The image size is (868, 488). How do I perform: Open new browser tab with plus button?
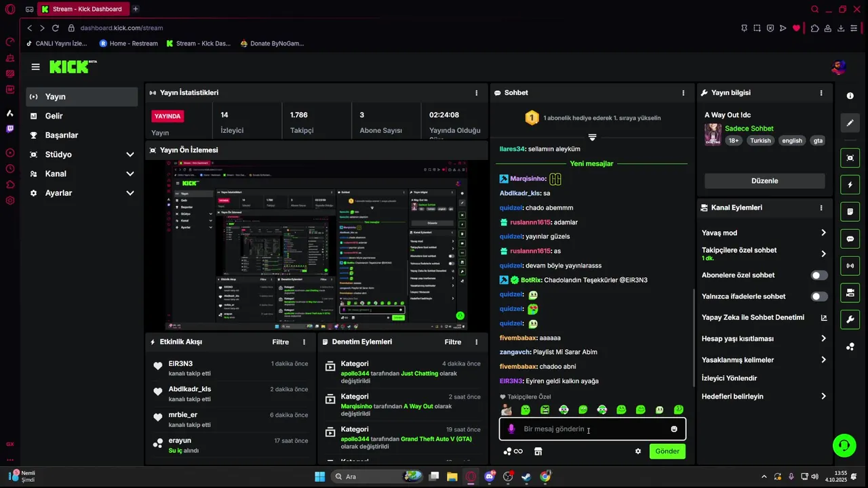click(x=136, y=9)
